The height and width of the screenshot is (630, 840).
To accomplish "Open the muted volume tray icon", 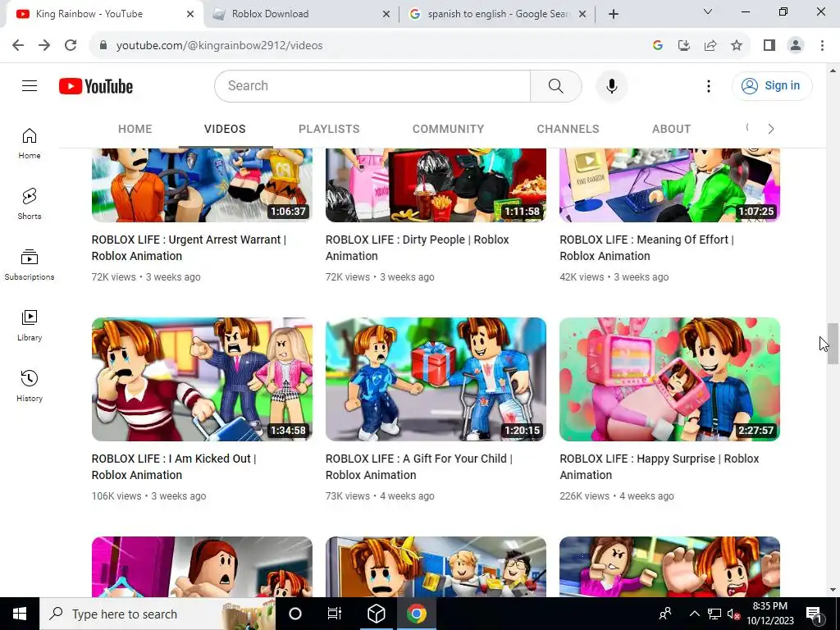I will (733, 614).
